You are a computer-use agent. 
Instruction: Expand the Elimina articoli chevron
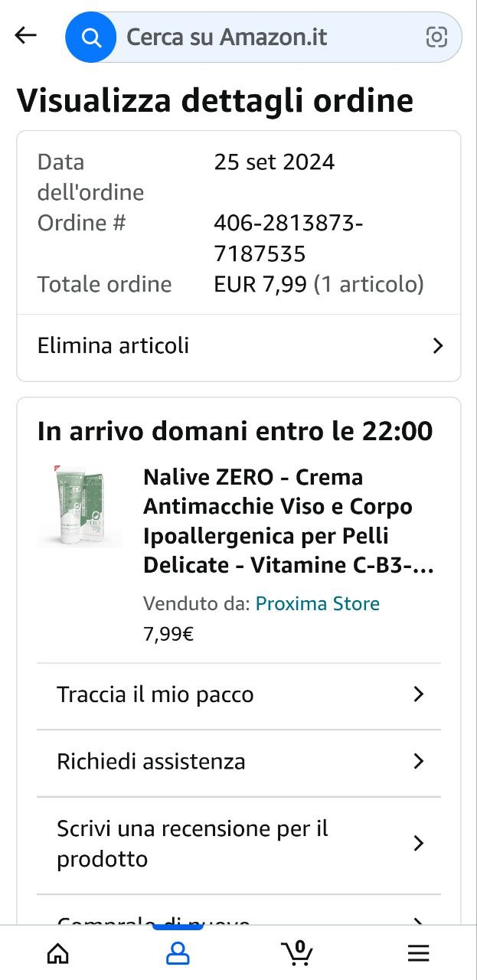click(x=438, y=346)
